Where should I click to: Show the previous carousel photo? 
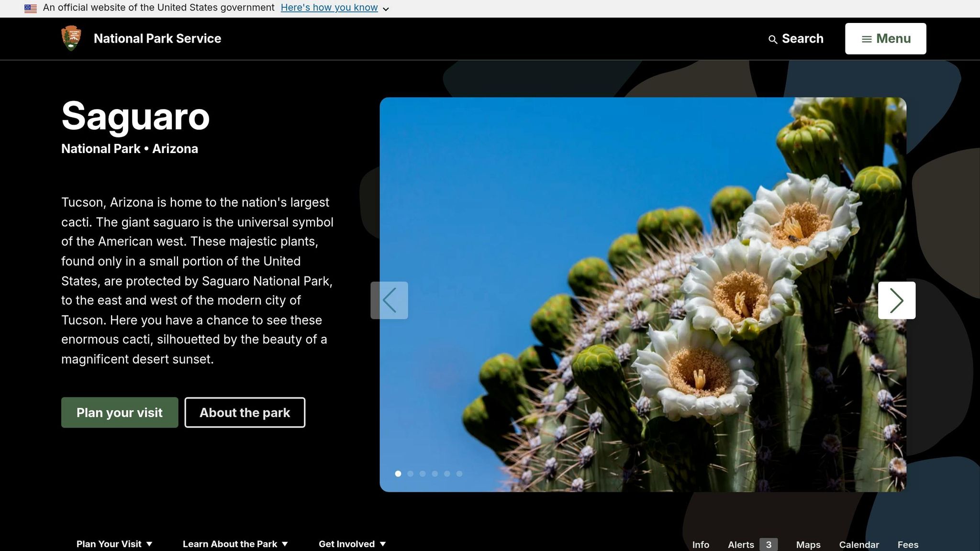click(389, 300)
